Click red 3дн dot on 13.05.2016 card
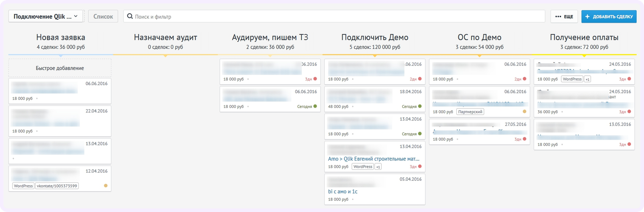 (x=629, y=144)
